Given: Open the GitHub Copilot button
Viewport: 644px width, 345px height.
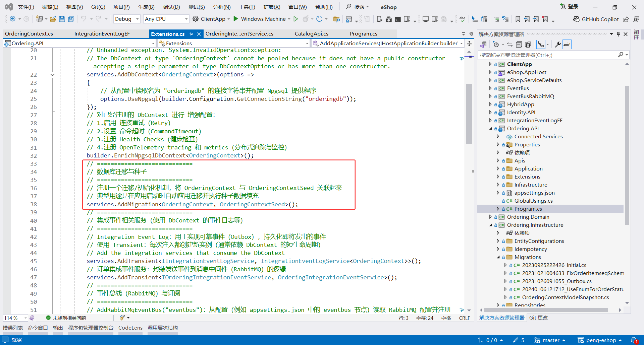Looking at the screenshot, I should 596,19.
